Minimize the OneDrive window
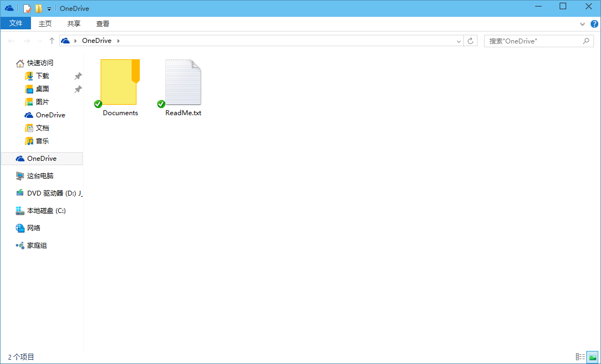601x364 pixels. click(x=538, y=6)
